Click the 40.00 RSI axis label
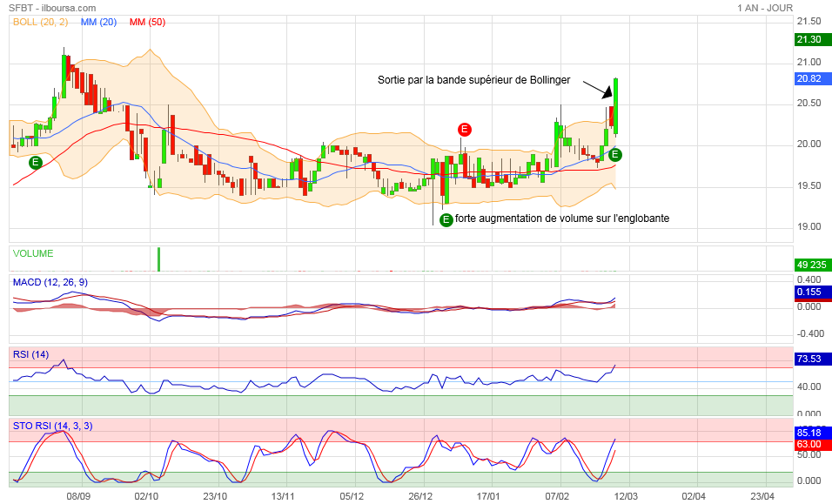The width and height of the screenshot is (832, 504). [x=809, y=386]
